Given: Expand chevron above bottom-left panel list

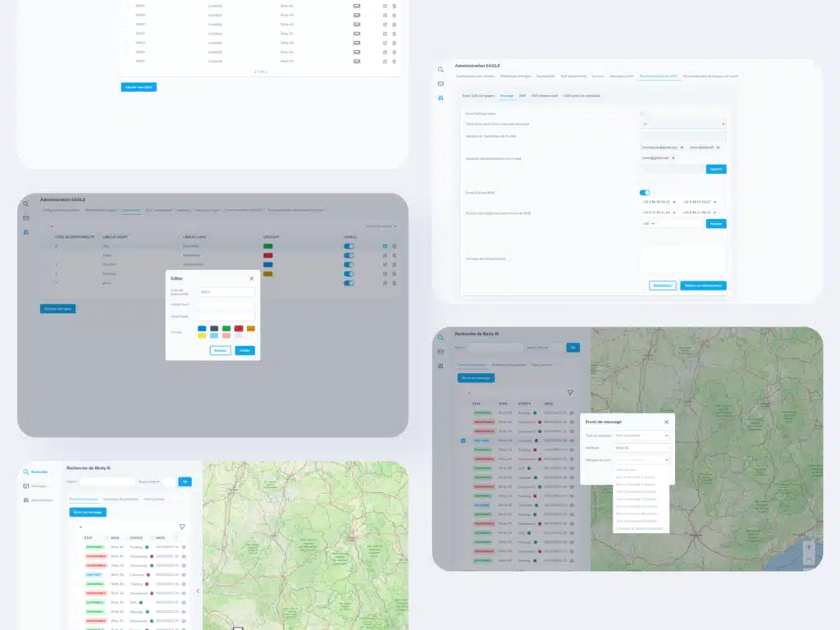Looking at the screenshot, I should click(x=81, y=527).
